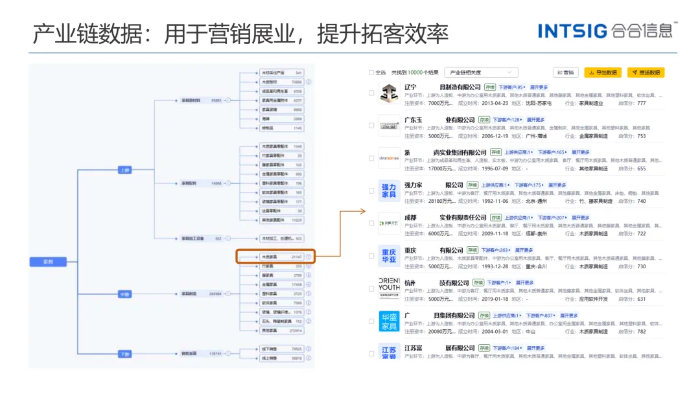Screen dimensions: 700x394
Task: Click info icon beside 线上销售 node
Action: (308, 358)
